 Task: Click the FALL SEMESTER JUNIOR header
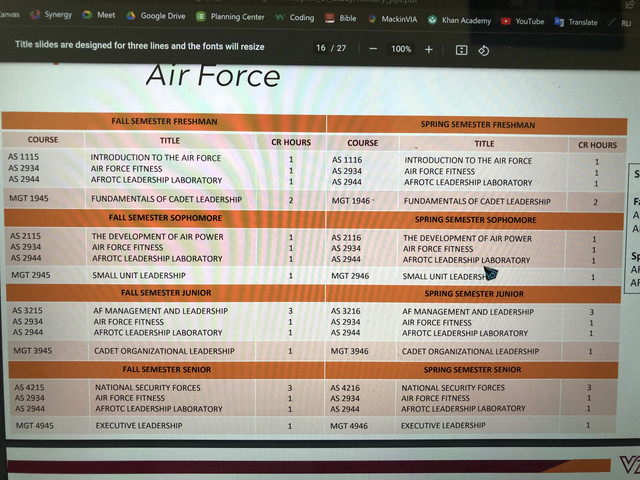click(166, 293)
